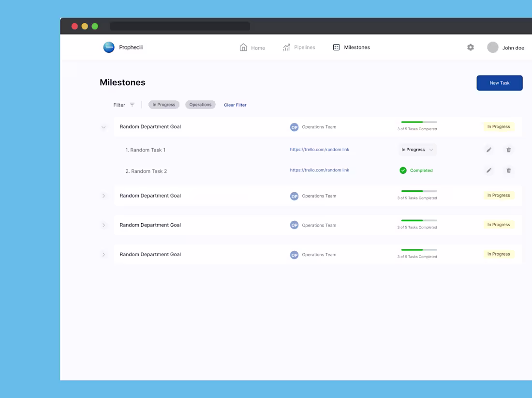Viewport: 532px width, 398px height.
Task: Click the task progress bar on first goal
Action: [418, 122]
